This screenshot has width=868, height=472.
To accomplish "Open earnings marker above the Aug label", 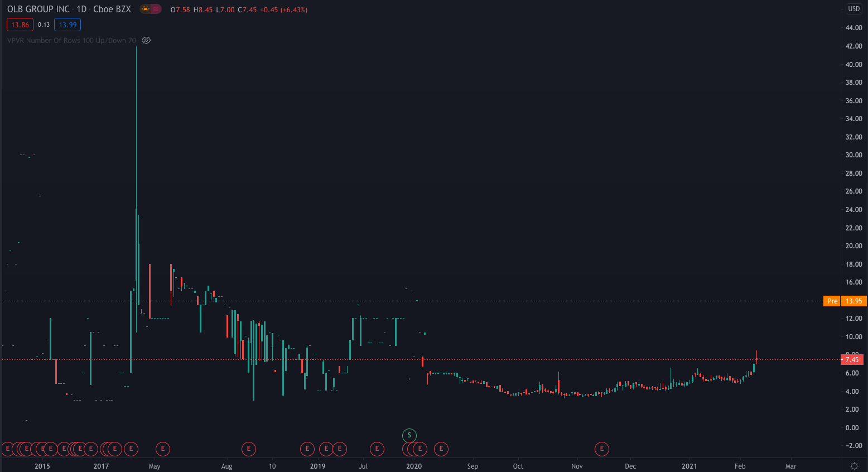I will pos(249,449).
